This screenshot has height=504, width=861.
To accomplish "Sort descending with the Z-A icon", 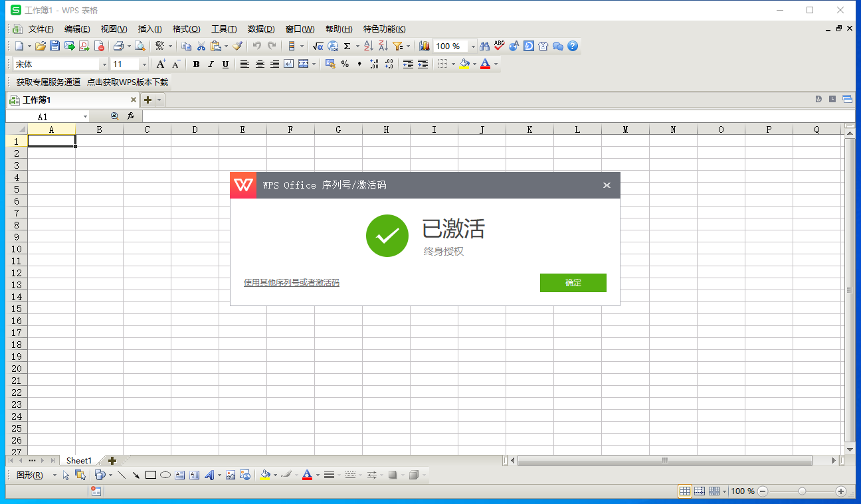I will point(383,46).
